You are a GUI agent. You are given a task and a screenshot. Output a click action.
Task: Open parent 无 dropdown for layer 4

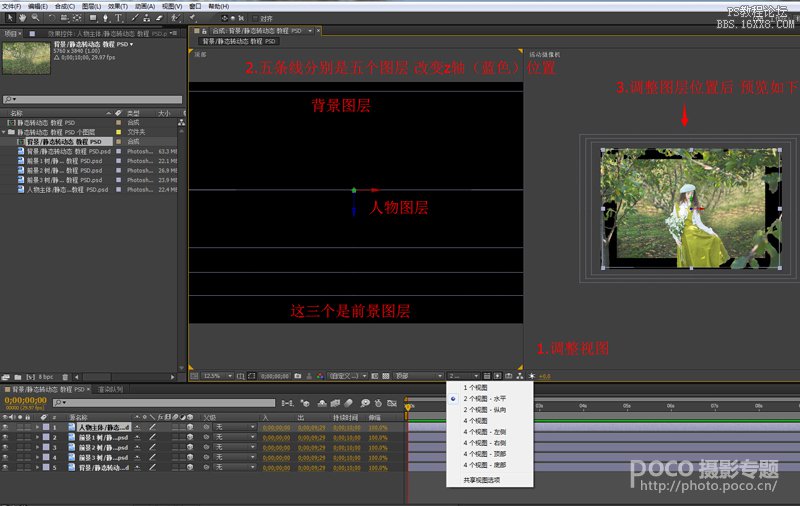click(235, 457)
